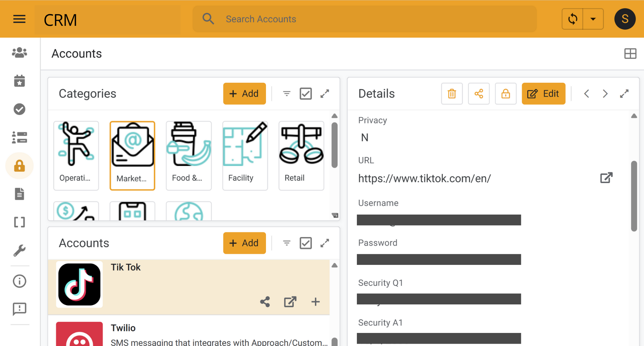The width and height of the screenshot is (644, 346).
Task: Open the calendar star icon in sidebar
Action: [x=19, y=81]
